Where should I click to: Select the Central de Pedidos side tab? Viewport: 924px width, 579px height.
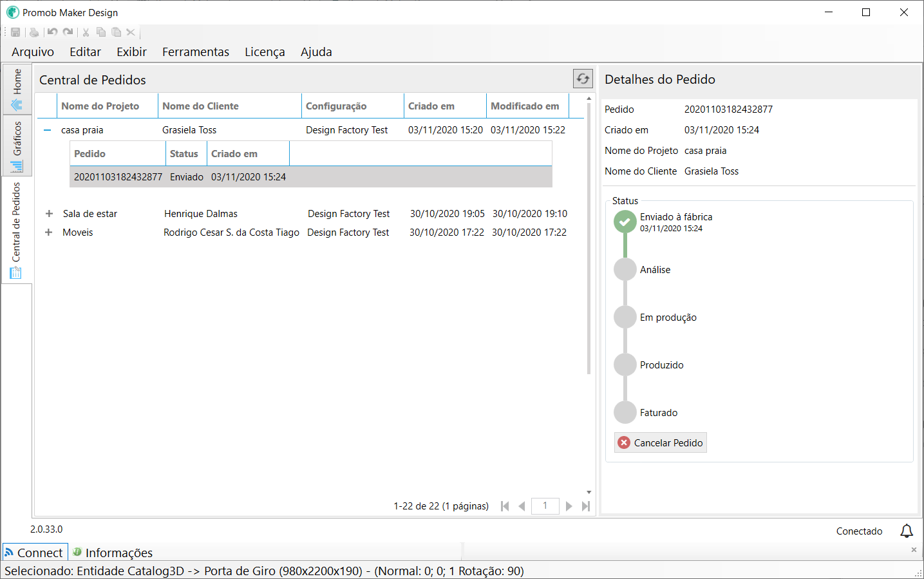point(17,230)
